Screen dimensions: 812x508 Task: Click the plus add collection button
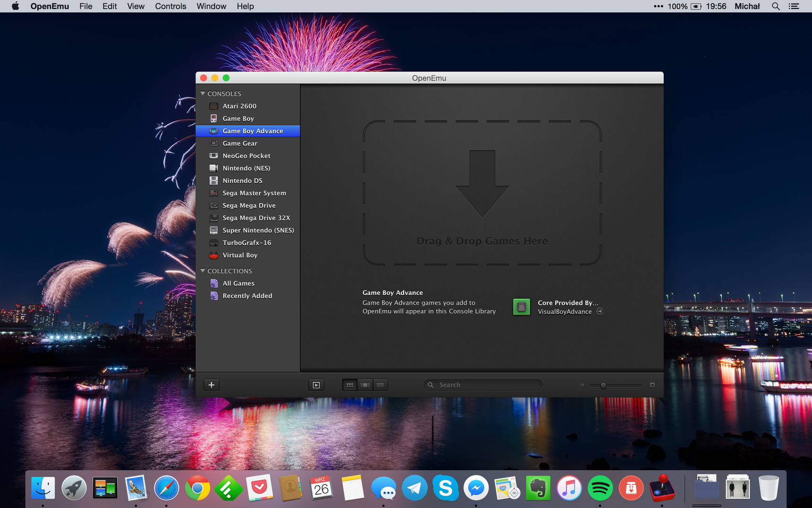211,385
